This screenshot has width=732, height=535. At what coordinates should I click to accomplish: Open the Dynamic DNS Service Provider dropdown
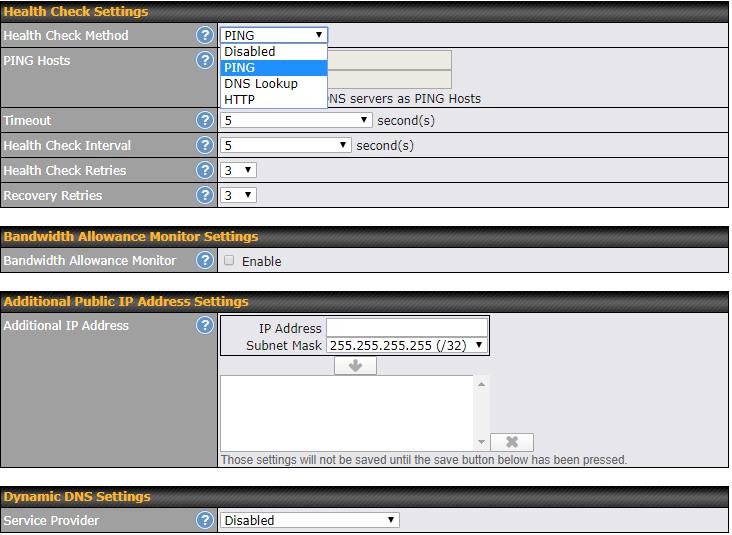(310, 520)
